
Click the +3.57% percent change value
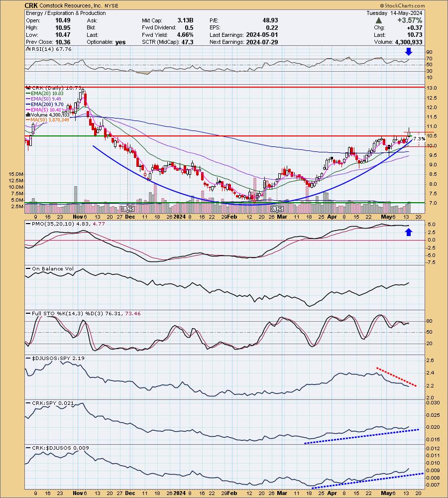[410, 20]
